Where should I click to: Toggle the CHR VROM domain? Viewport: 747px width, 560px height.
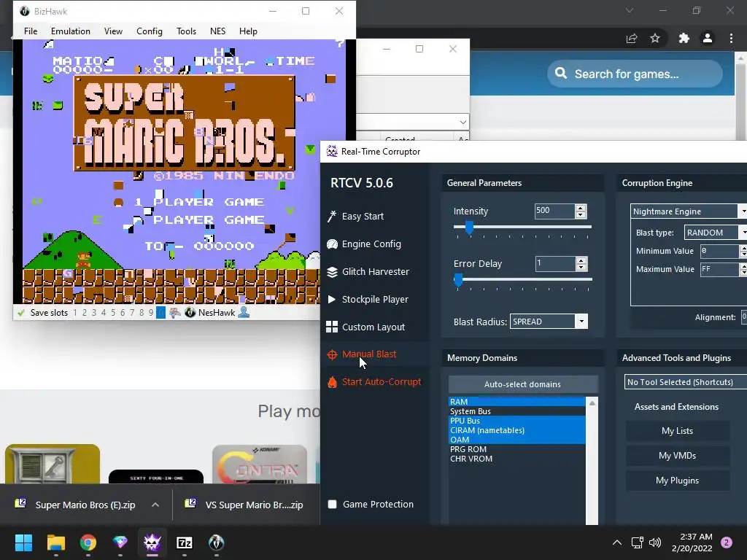coord(517,459)
